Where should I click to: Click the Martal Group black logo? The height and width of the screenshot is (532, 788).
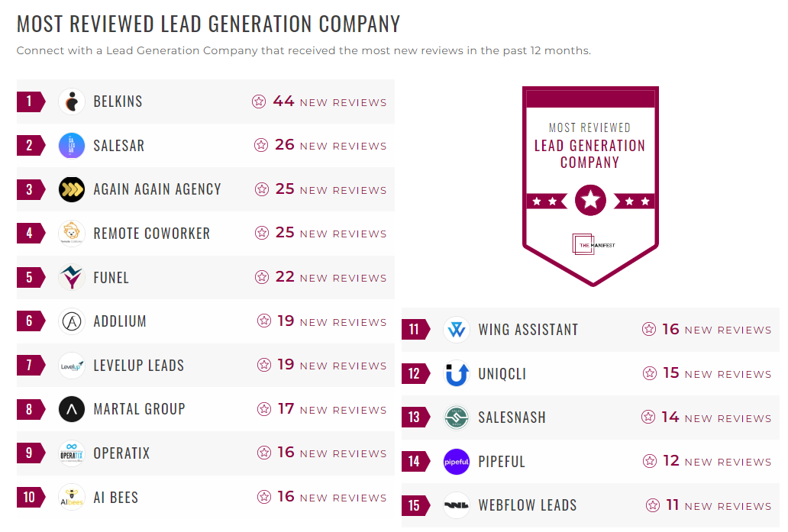[71, 409]
